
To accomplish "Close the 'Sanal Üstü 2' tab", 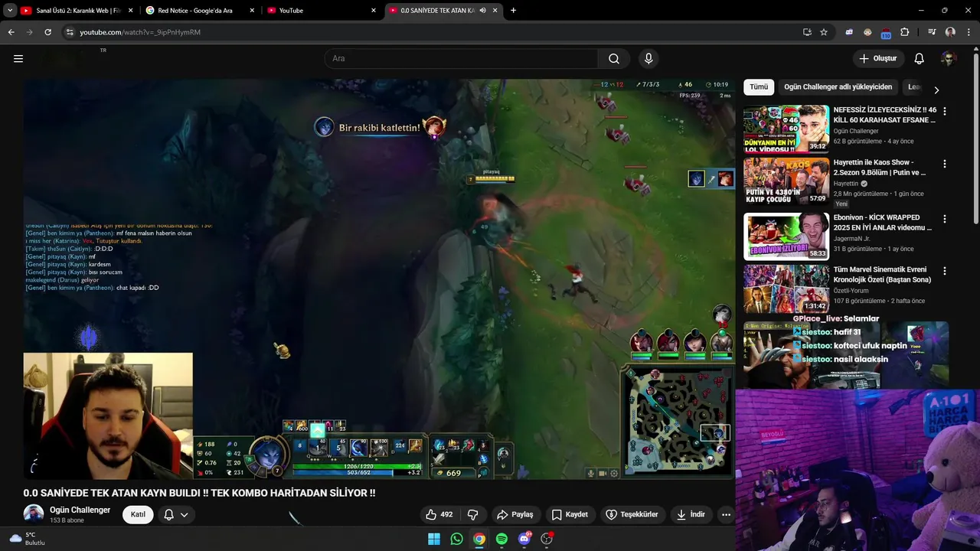I will (130, 10).
